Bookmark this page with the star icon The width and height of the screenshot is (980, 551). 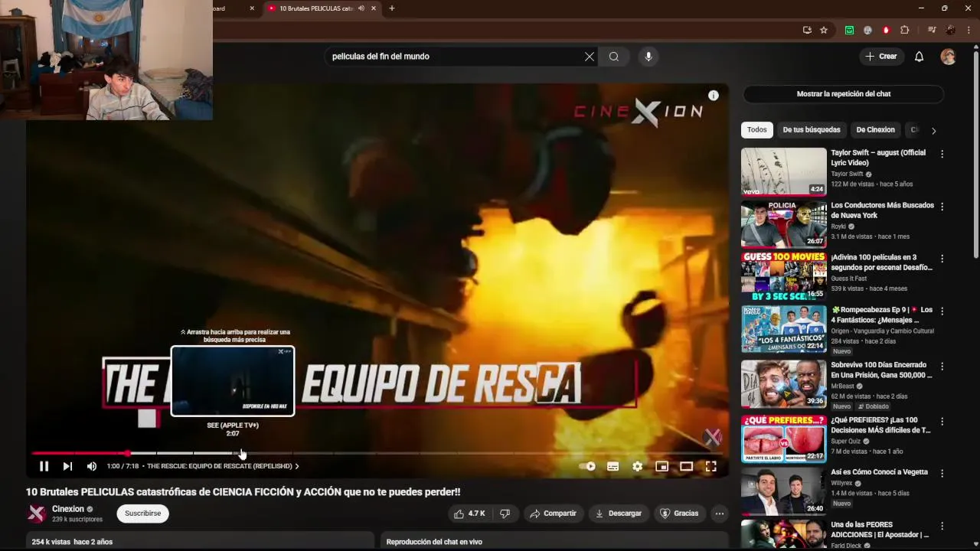coord(824,30)
